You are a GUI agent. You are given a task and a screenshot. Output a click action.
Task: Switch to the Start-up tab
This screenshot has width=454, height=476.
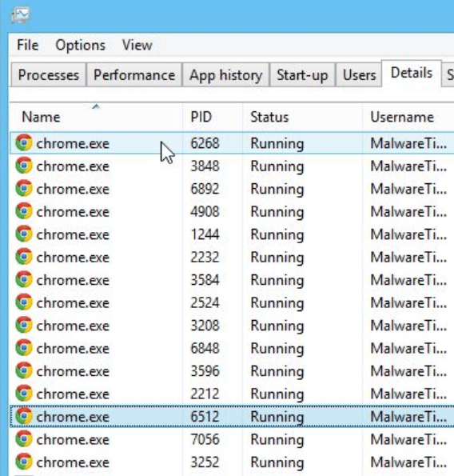pos(302,75)
